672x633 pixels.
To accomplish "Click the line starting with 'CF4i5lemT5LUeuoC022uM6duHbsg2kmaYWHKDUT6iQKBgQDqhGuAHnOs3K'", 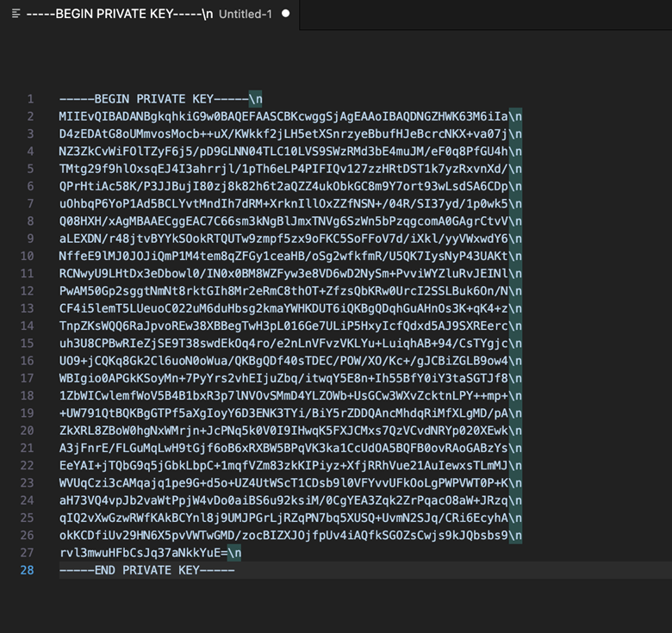I will click(290, 308).
